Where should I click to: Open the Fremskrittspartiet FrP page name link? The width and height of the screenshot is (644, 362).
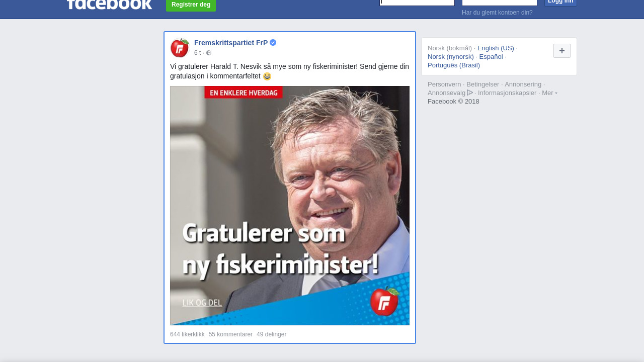pos(231,43)
